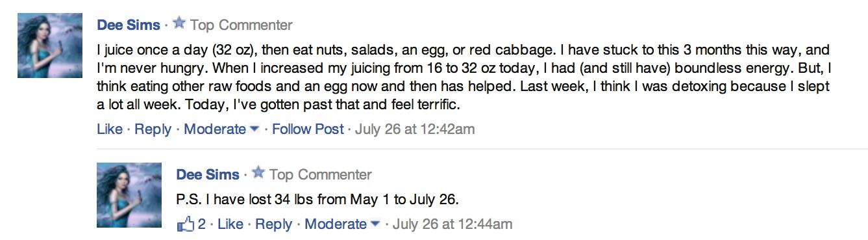
Task: Click the Top Commenter label on first comment
Action: [242, 25]
